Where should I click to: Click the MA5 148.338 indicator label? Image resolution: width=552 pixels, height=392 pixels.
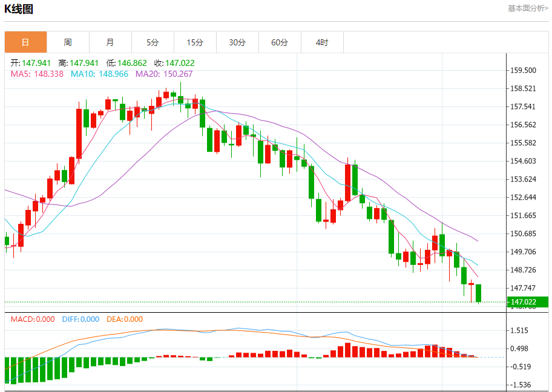point(37,74)
